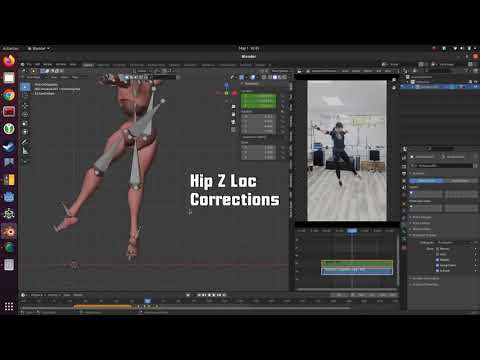
Task: Collapse the Viewport Display panel
Action: (x=424, y=235)
